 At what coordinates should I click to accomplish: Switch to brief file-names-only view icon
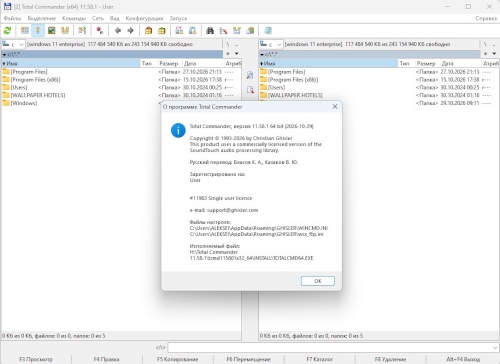25,31
